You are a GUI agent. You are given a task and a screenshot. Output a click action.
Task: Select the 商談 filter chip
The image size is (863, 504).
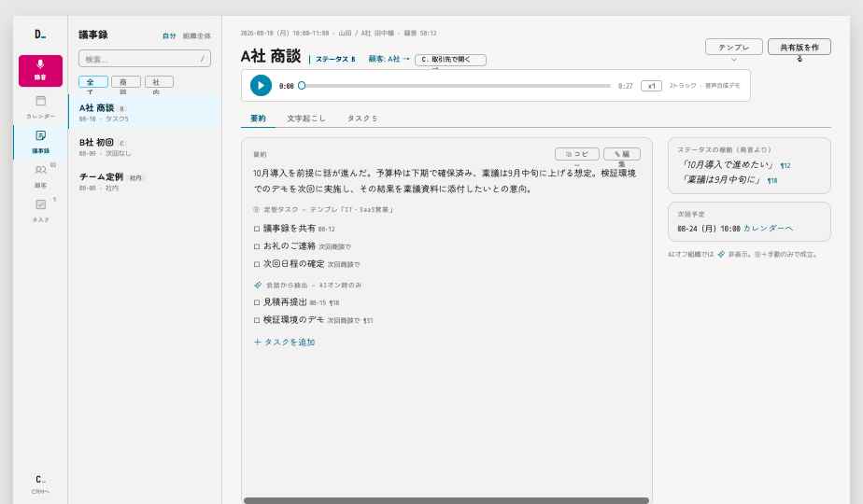126,82
